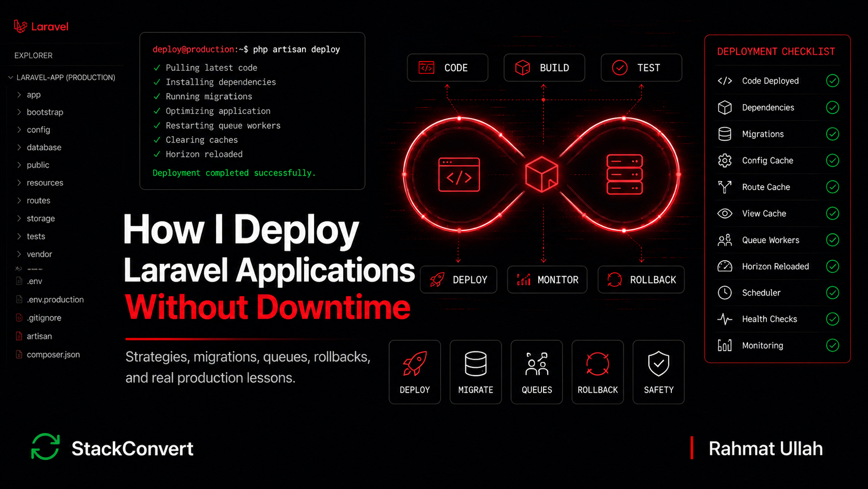
Task: Expand the resources folder chevron
Action: coord(19,182)
